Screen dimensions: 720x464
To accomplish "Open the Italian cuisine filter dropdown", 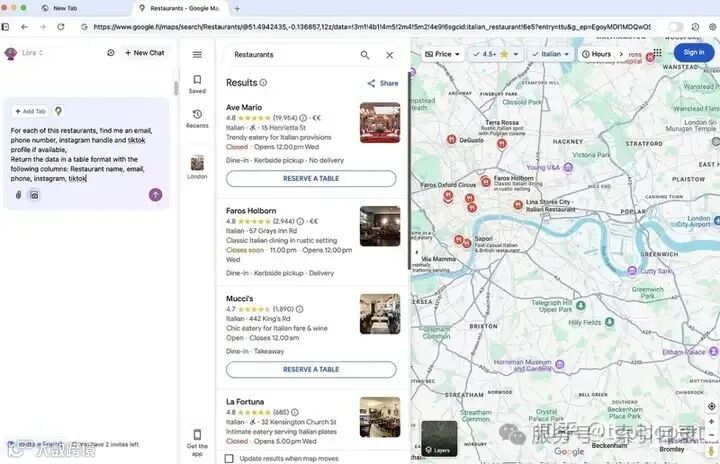I will (550, 54).
